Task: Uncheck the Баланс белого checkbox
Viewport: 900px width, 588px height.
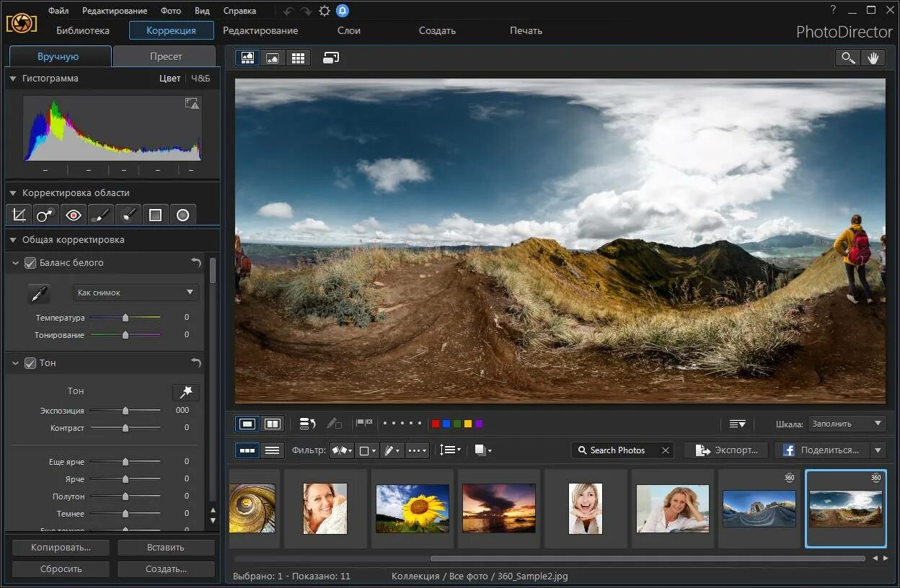Action: (30, 263)
